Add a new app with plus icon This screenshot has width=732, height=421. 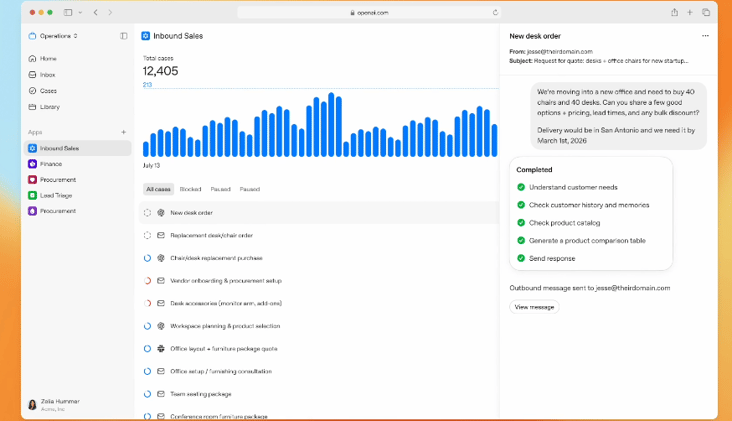point(124,132)
